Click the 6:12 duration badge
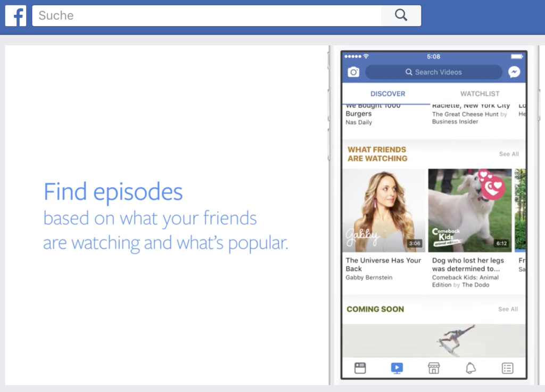This screenshot has height=392, width=545. pos(501,243)
